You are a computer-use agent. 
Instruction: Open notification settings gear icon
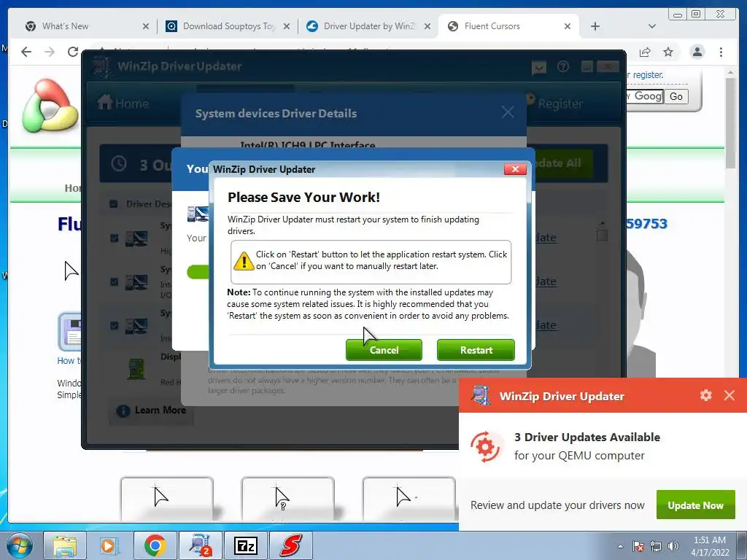705,395
